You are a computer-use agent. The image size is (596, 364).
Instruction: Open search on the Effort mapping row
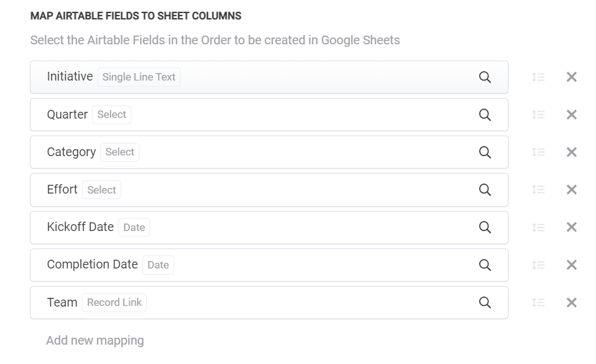485,189
